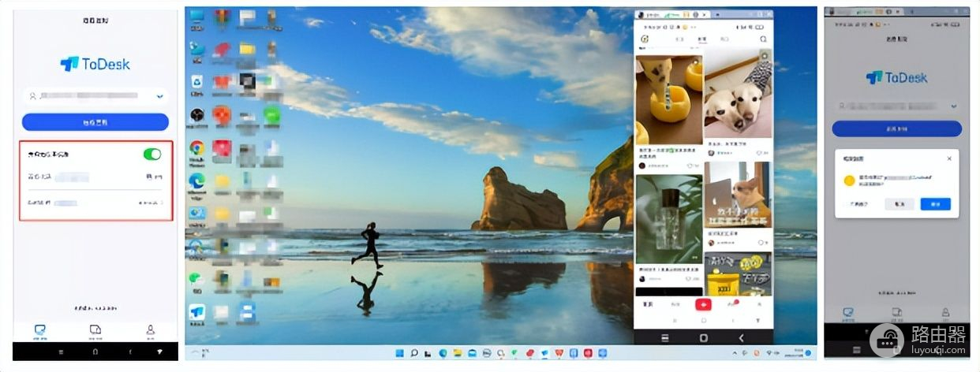
Task: Open device code dropdown on screen without dialog
Action: pyautogui.click(x=160, y=96)
